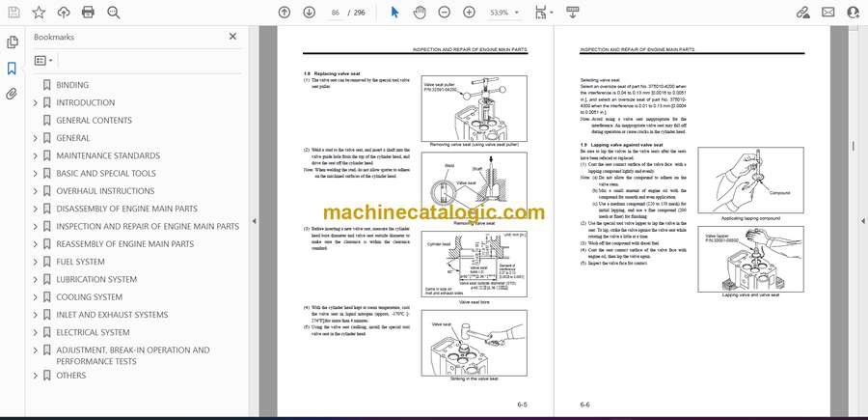Open ADJUSTMENT, BREAK-IN OPERATION bookmark
The height and width of the screenshot is (420, 868).
133,355
